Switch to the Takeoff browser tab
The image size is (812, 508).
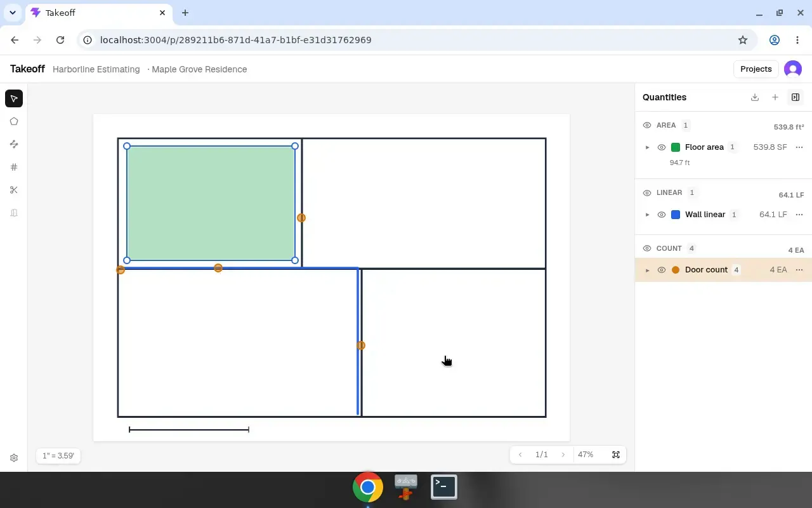[x=98, y=13]
